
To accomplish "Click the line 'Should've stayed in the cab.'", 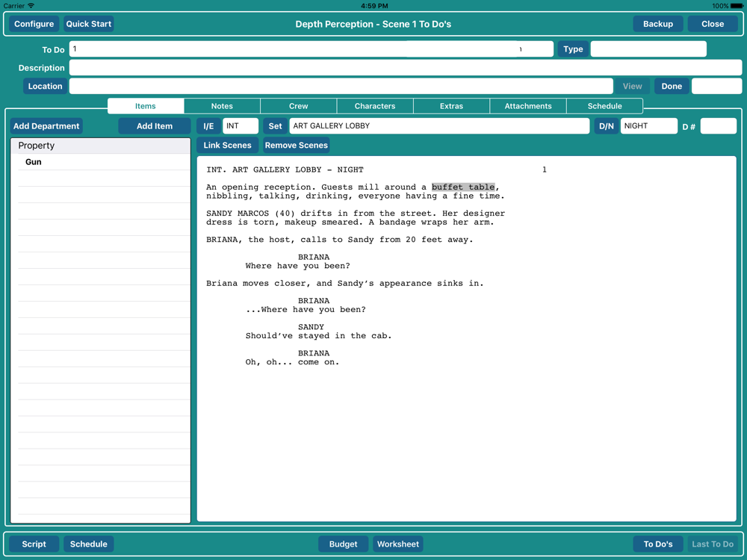I will 318,336.
